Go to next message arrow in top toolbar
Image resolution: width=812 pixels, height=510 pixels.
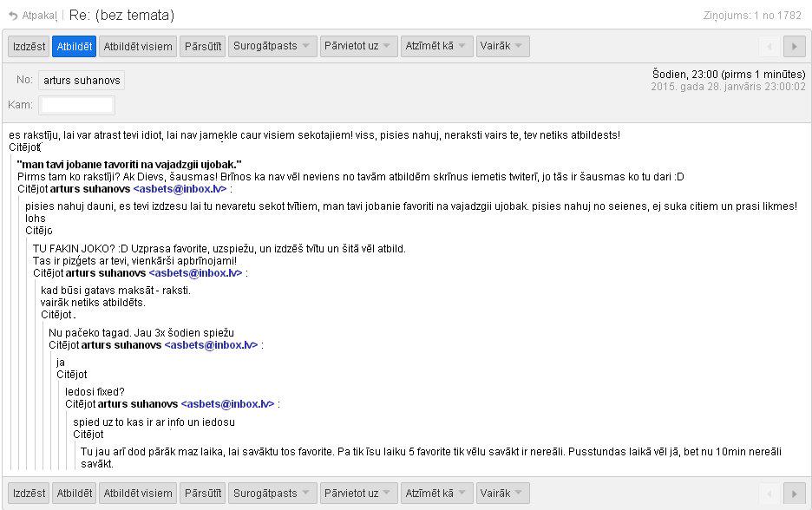point(795,47)
